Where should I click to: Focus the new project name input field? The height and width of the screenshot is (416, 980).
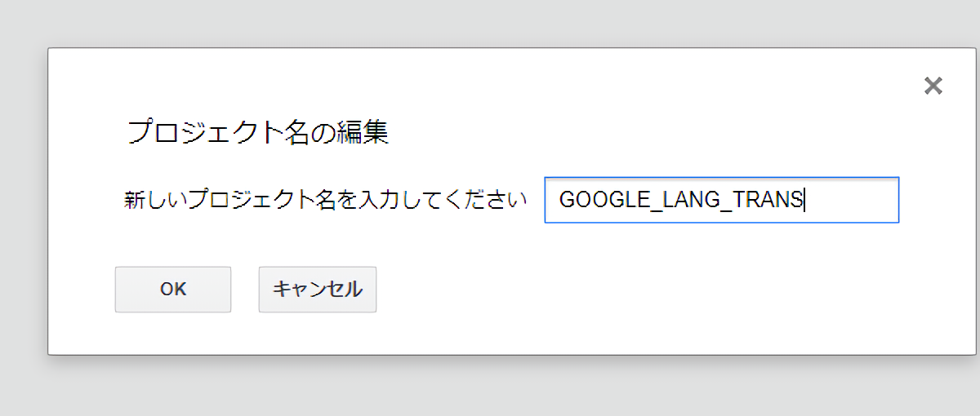721,200
